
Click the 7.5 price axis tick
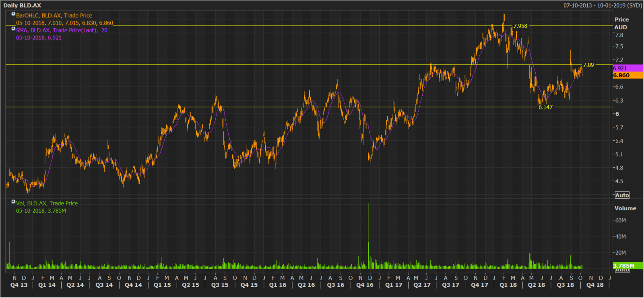[x=619, y=47]
